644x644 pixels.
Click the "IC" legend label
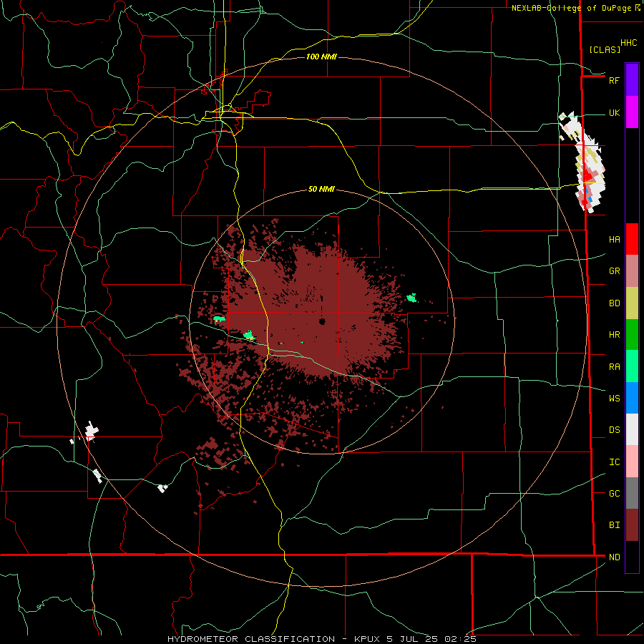click(614, 462)
